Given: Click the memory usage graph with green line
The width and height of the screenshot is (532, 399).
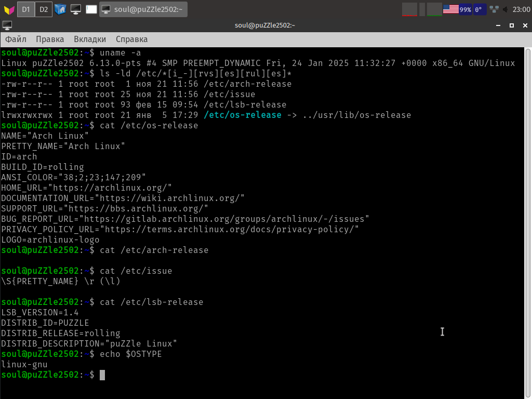Looking at the screenshot, I should tap(434, 9).
